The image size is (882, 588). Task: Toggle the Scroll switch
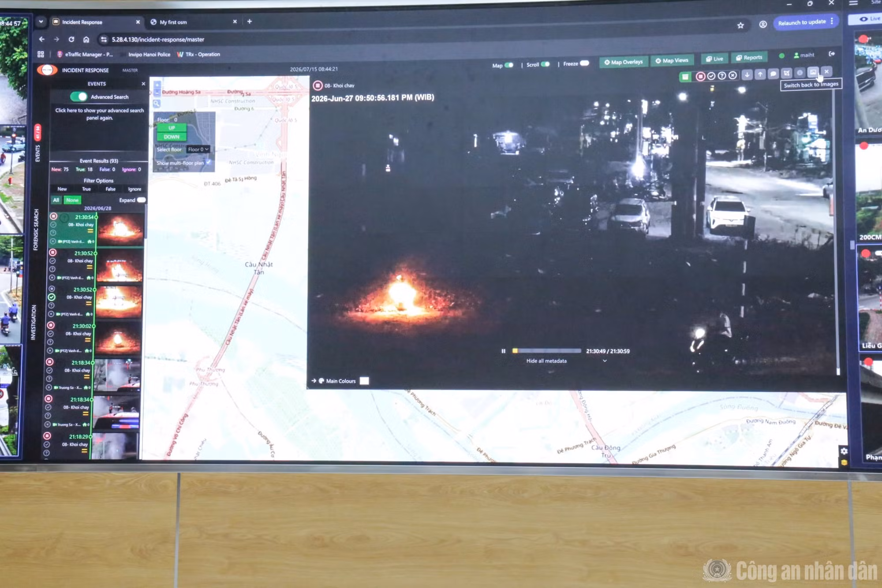pos(545,64)
